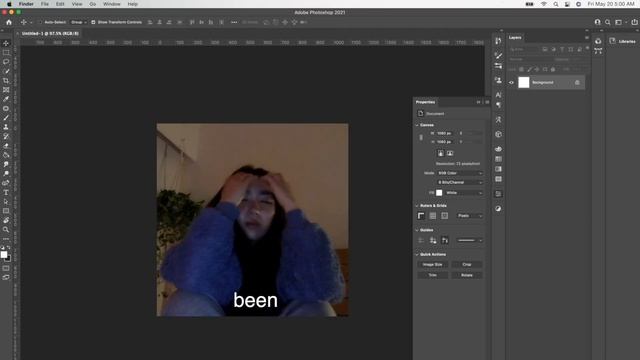
Task: Select the Eyedropper tool
Action: point(6,99)
